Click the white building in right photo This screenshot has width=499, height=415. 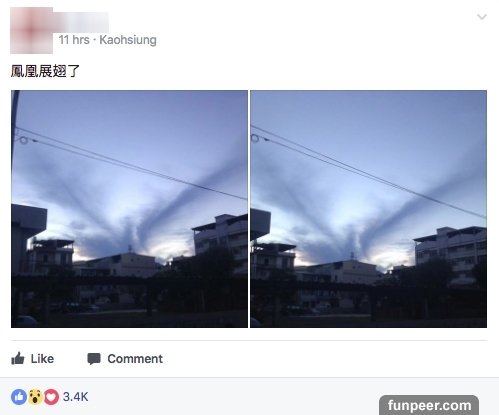click(x=450, y=254)
